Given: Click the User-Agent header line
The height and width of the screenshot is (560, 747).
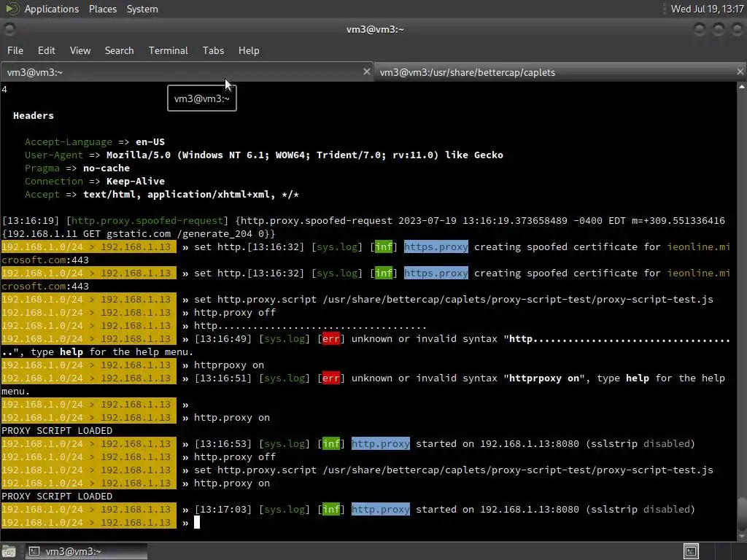Looking at the screenshot, I should (264, 155).
